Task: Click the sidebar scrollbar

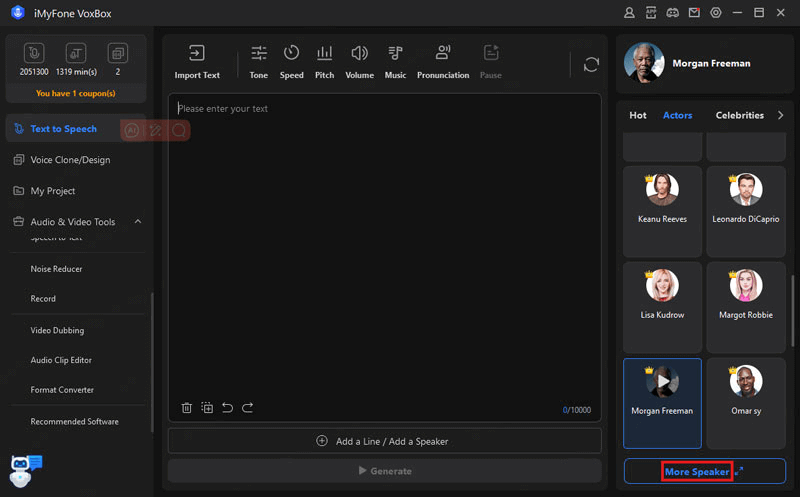Action: [x=152, y=362]
